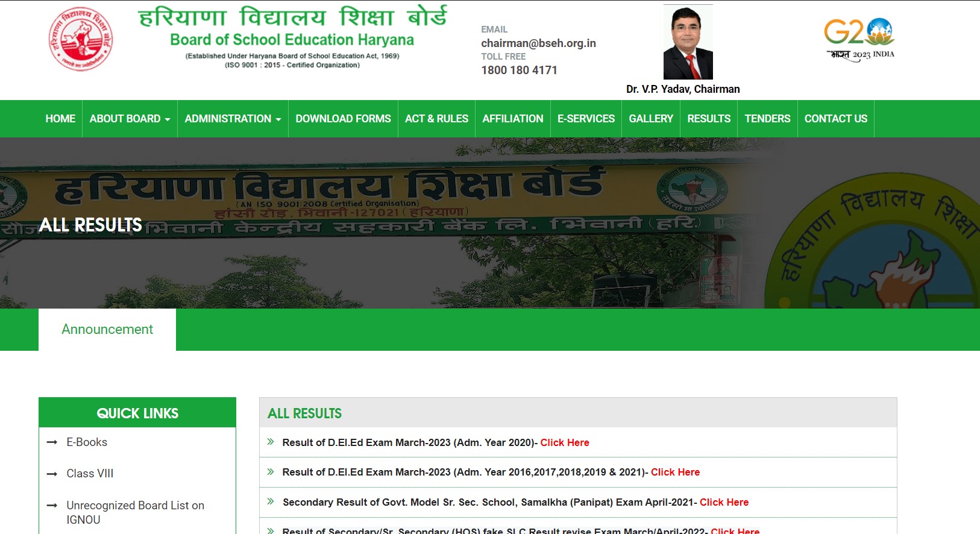Click Board of School Education Haryana title
Image resolution: width=980 pixels, height=534 pixels.
[292, 40]
